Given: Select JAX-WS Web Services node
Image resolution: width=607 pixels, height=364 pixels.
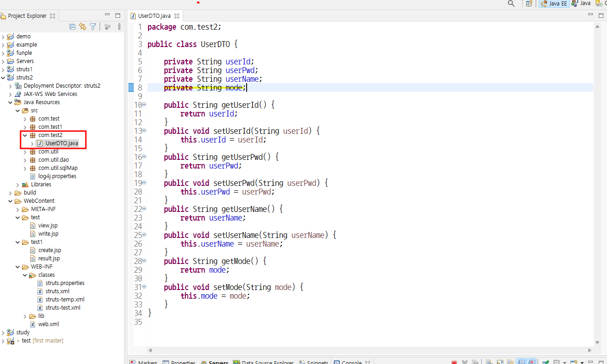Looking at the screenshot, I should point(50,94).
